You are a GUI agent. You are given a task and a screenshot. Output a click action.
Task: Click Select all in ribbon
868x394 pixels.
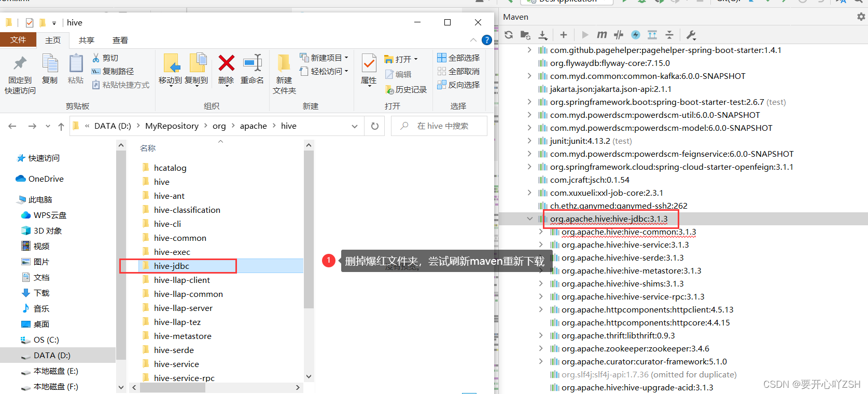tap(458, 58)
